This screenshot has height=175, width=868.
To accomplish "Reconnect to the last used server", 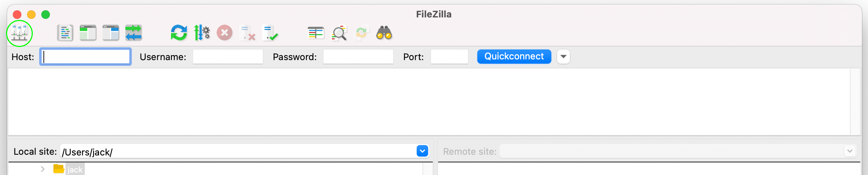I will point(270,33).
